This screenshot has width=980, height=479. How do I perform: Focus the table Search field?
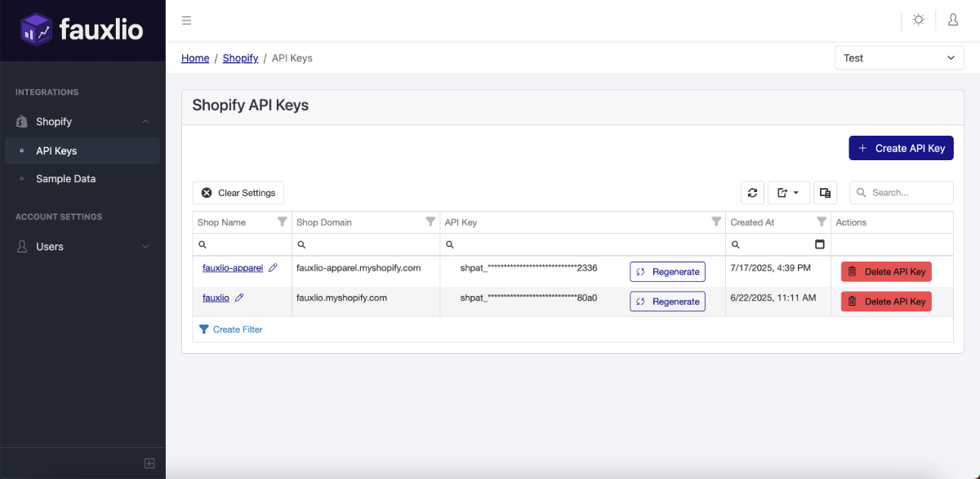coord(902,193)
